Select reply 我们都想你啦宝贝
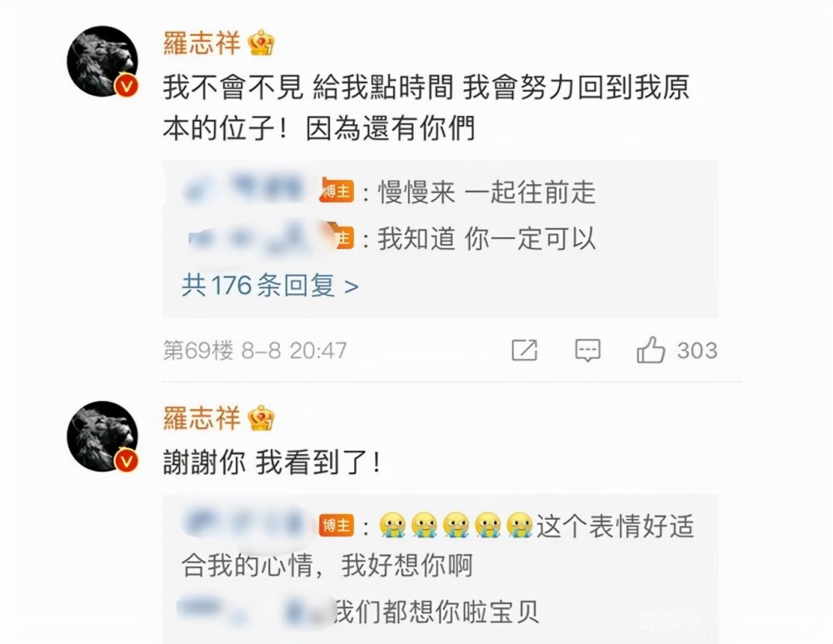The height and width of the screenshot is (644, 833). pos(436,612)
